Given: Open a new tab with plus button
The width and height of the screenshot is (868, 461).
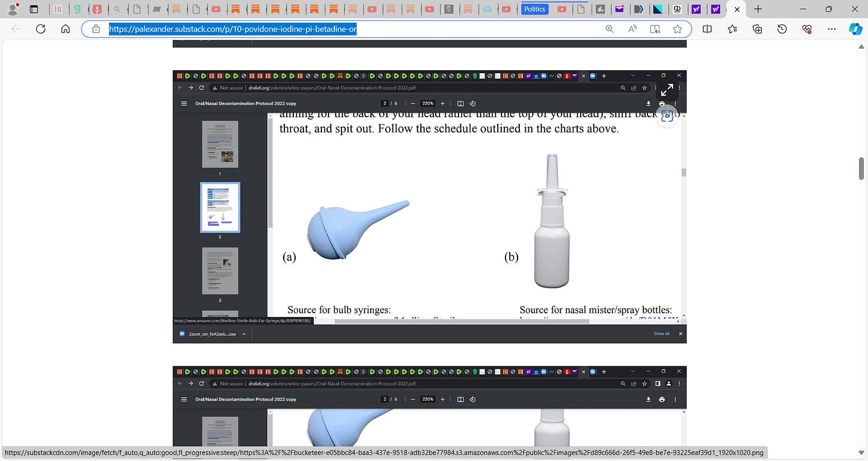Looking at the screenshot, I should 758,9.
